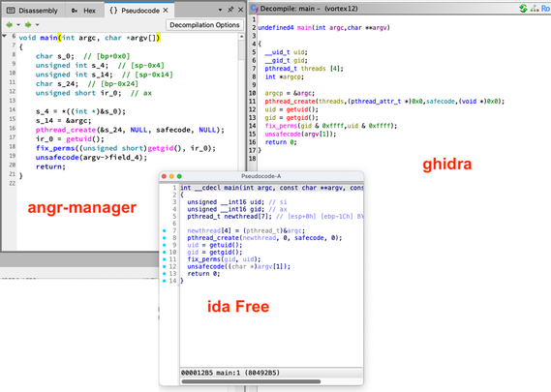Switch to the Disassembly tab in angr-manager

(33, 11)
